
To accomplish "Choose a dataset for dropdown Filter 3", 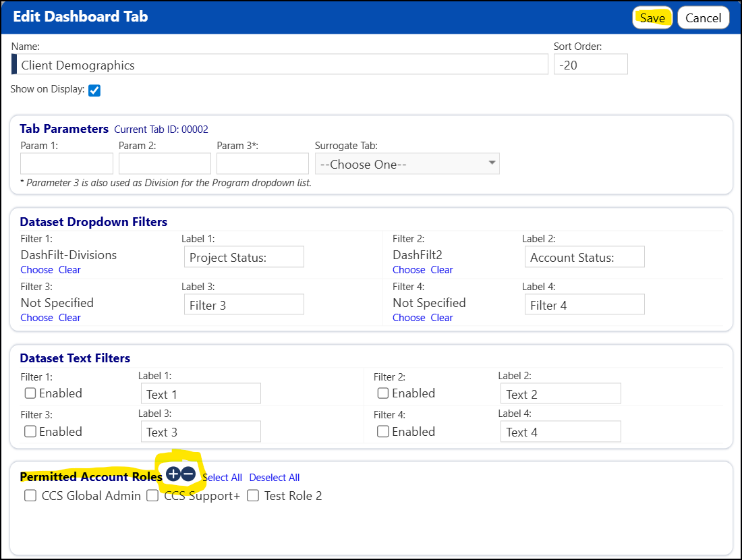I will 37,318.
